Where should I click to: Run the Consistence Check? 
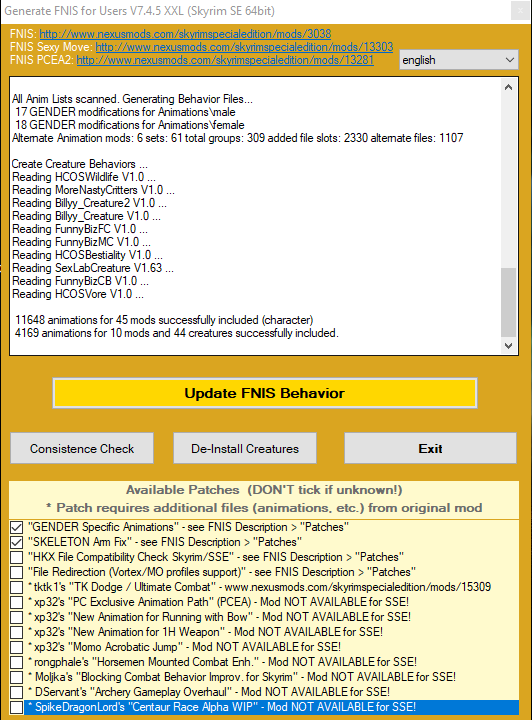coord(82,448)
